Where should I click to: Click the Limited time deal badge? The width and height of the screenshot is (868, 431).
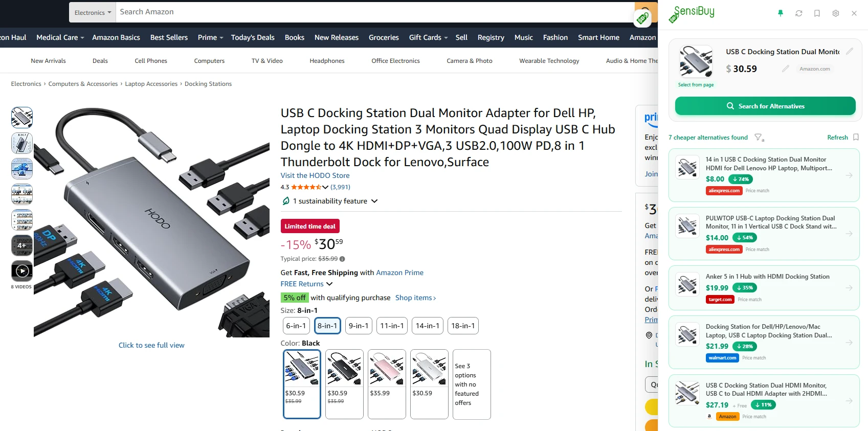[310, 226]
